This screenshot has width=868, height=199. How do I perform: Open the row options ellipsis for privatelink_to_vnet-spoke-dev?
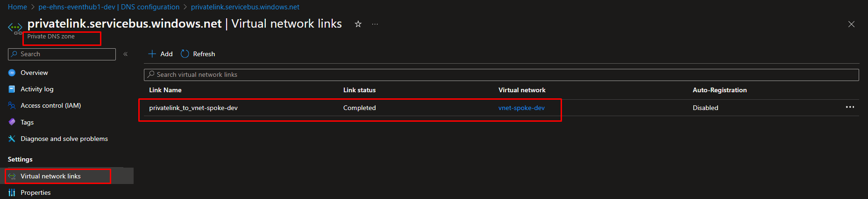pos(850,107)
